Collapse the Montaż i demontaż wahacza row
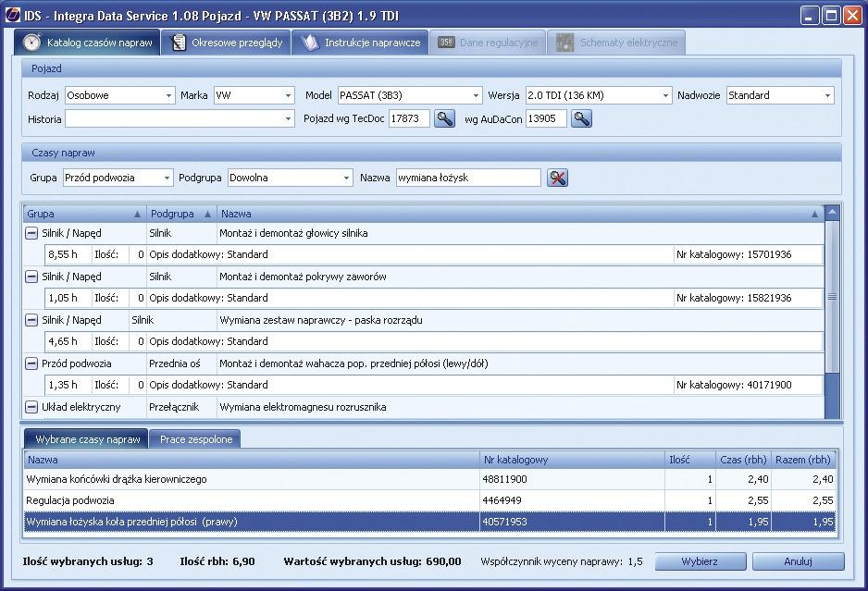Viewport: 868px width, 591px height. tap(31, 363)
